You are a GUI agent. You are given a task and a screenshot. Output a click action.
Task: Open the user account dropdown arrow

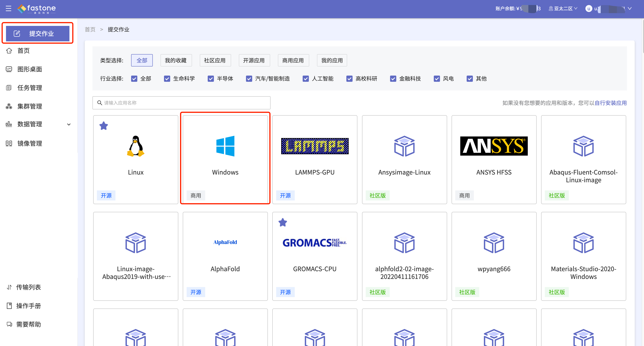coord(629,9)
